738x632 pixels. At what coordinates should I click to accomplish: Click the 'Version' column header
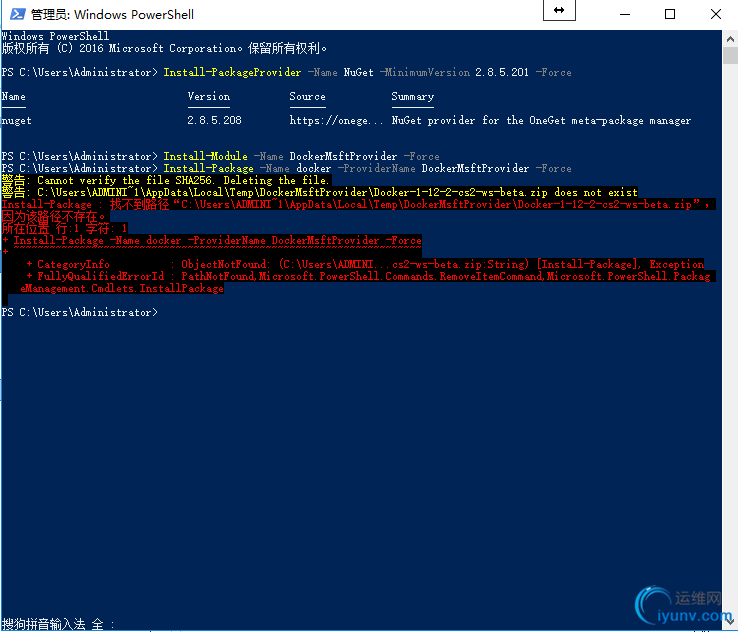[x=209, y=96]
